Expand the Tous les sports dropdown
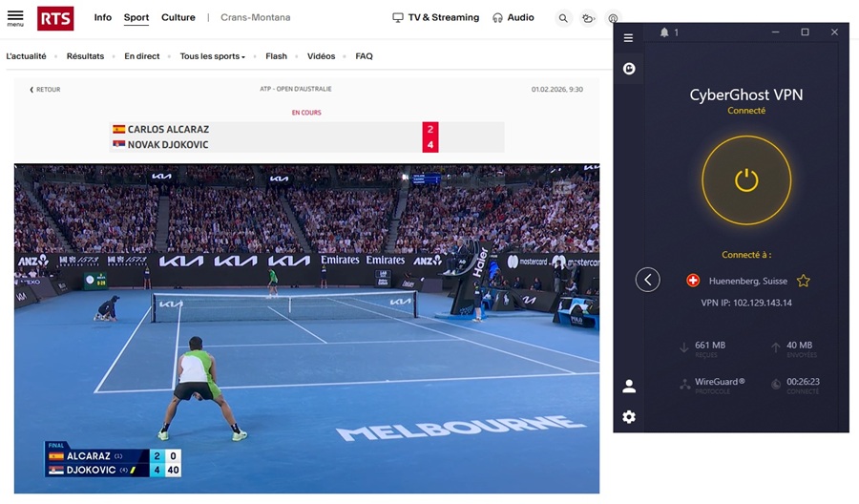The height and width of the screenshot is (504, 859). click(213, 56)
